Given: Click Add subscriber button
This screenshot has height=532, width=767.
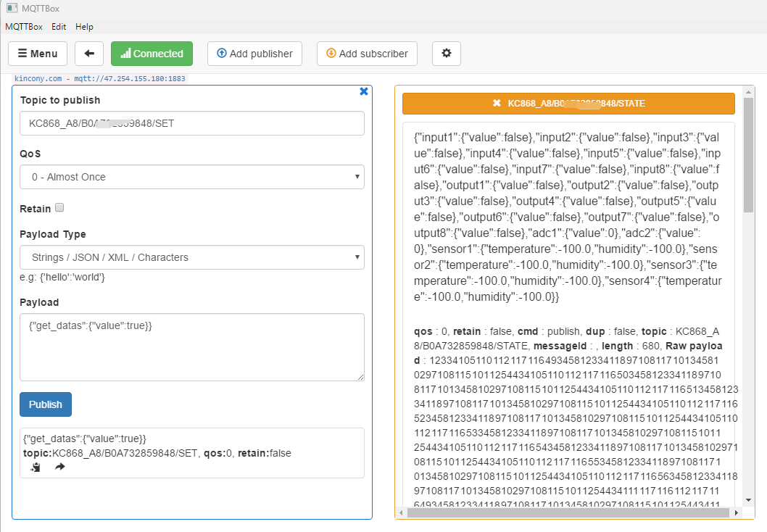Looking at the screenshot, I should pos(367,54).
